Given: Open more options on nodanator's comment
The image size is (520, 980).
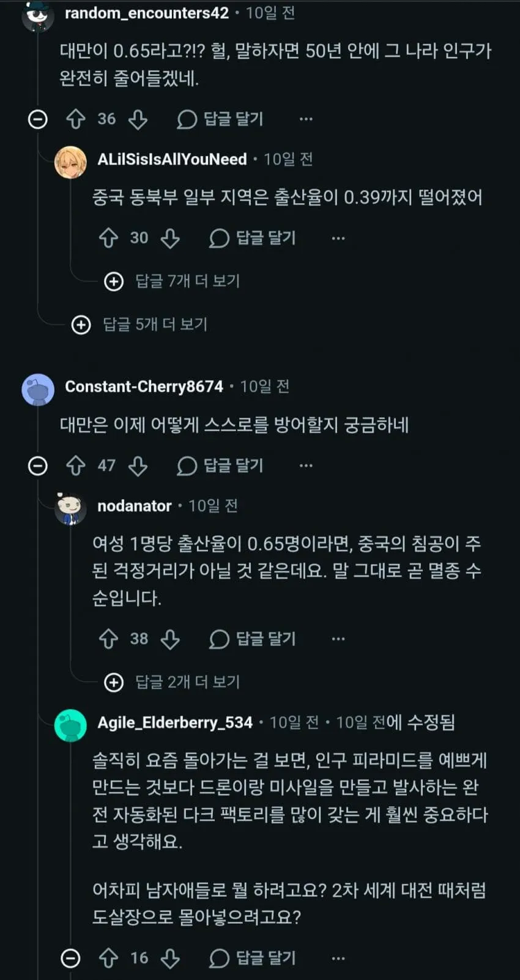Looking at the screenshot, I should click(338, 639).
